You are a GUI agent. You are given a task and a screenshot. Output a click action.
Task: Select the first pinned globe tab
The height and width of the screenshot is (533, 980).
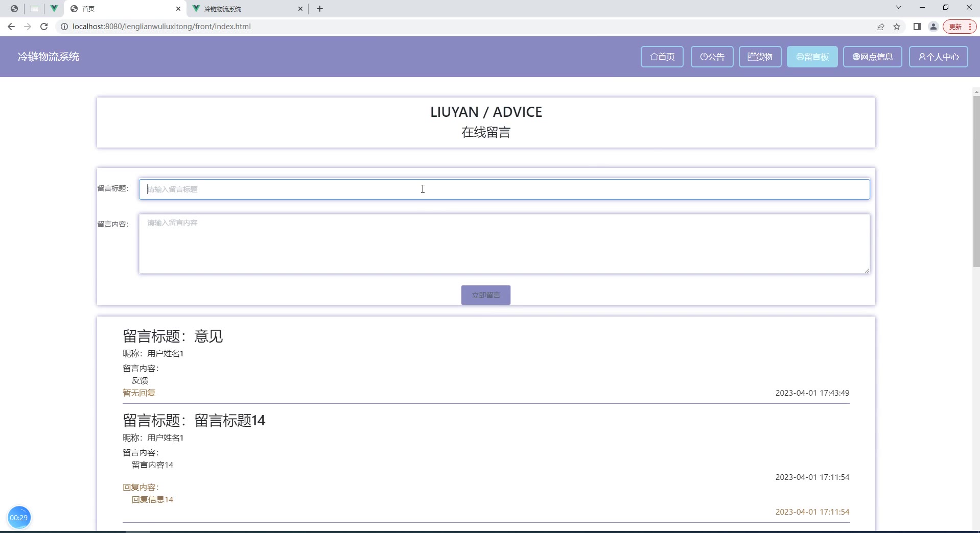[14, 9]
